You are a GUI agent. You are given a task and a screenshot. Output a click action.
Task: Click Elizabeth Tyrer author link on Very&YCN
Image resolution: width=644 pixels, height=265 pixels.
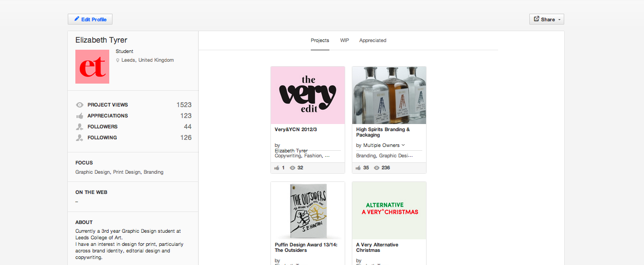[291, 151]
